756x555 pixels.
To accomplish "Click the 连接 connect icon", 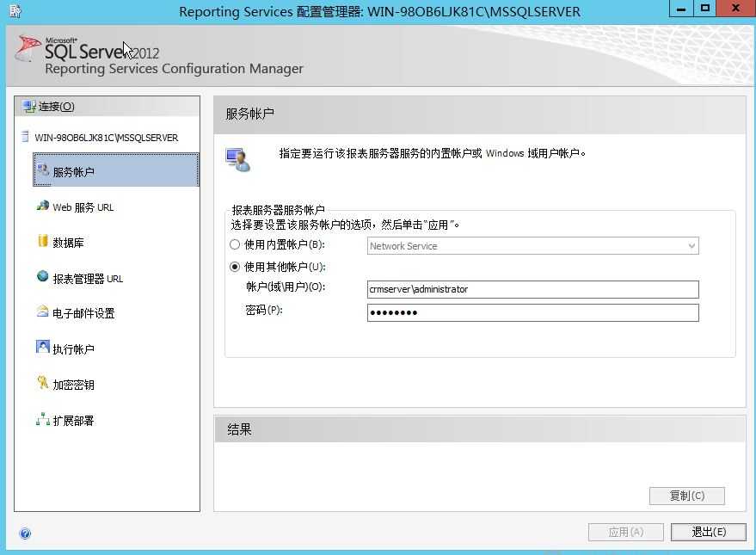I will tap(29, 107).
